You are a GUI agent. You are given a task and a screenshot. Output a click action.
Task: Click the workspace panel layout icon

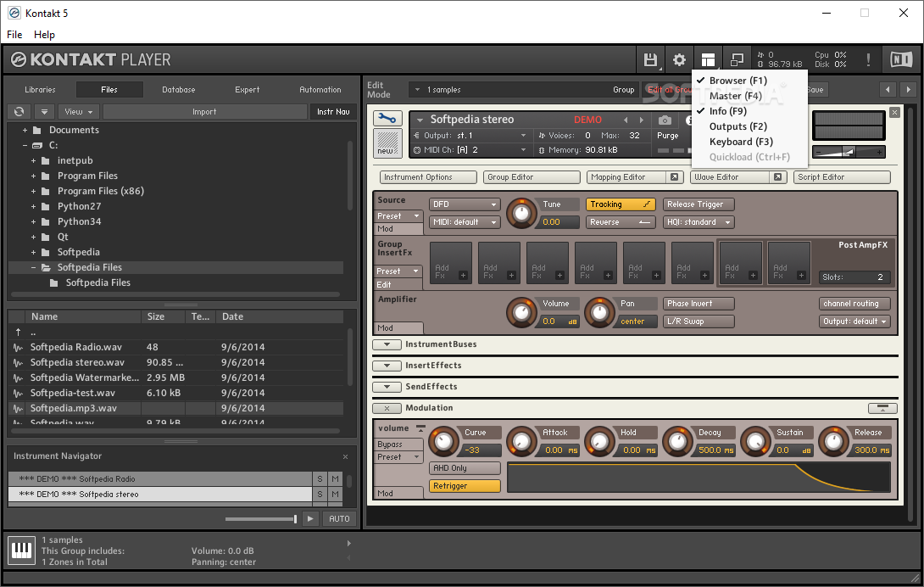click(x=708, y=59)
